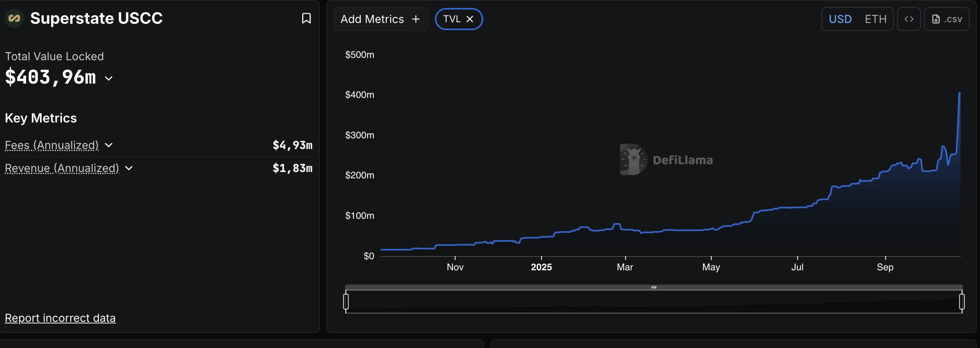Click the Fees (Annualized) label

click(52, 145)
